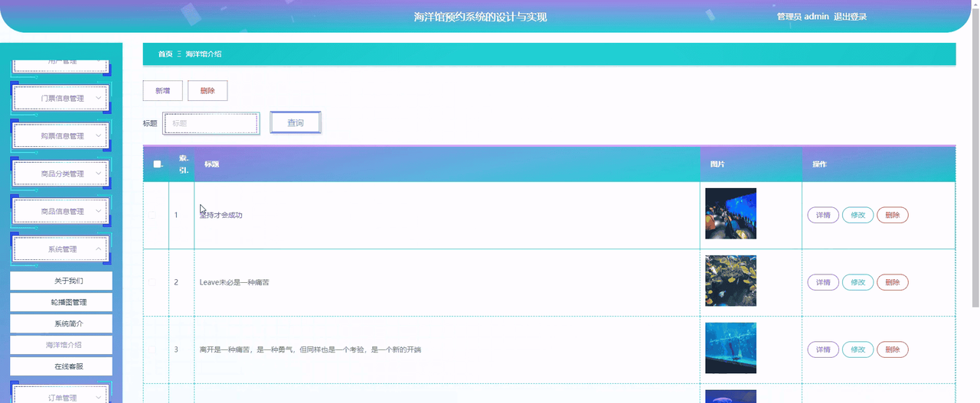Image resolution: width=980 pixels, height=403 pixels.
Task: Focus the 标题 search input field
Action: (x=211, y=123)
